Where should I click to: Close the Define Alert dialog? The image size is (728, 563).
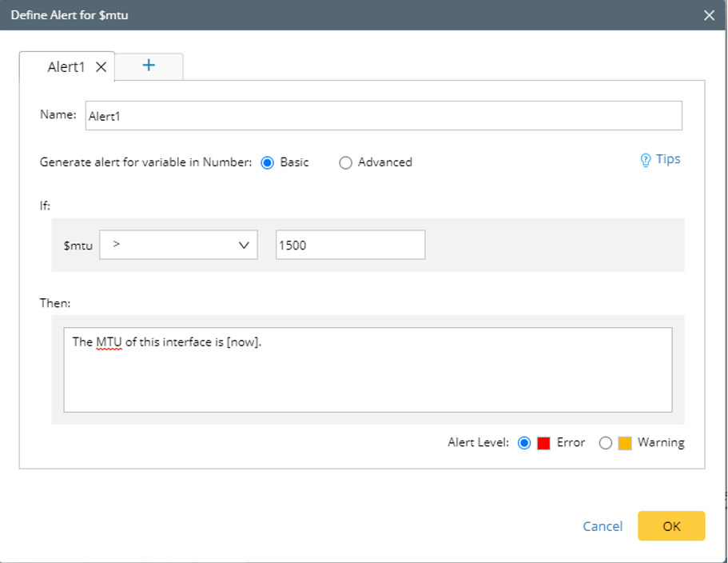709,14
